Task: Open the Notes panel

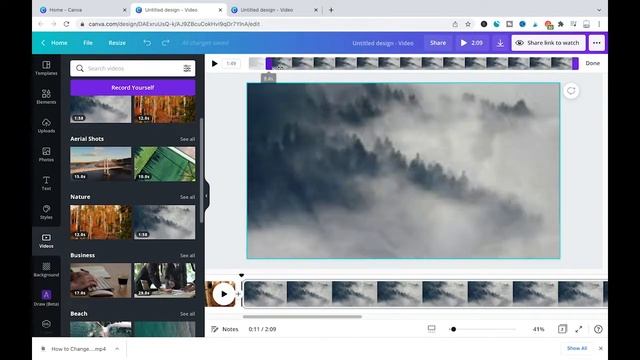Action: [225, 329]
